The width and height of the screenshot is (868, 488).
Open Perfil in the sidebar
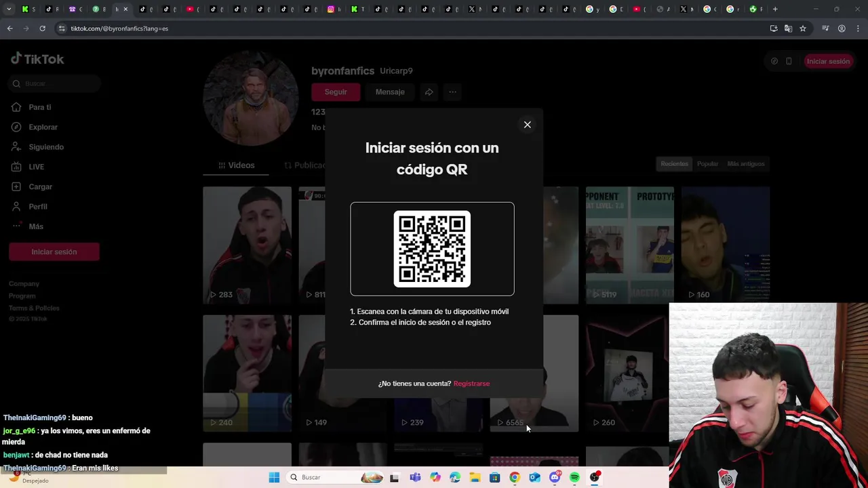38,207
